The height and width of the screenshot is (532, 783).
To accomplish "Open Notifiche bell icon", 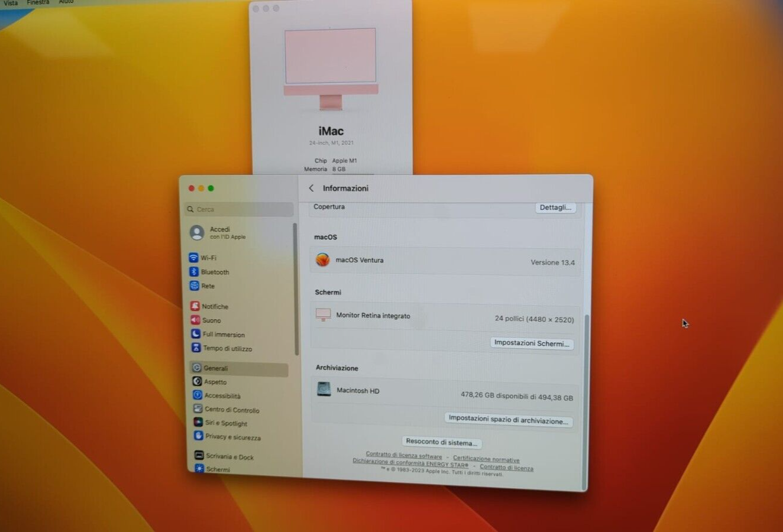I will (195, 306).
